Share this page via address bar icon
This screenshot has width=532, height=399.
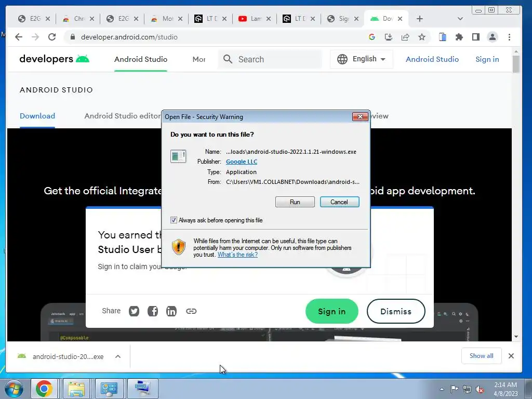click(x=405, y=37)
